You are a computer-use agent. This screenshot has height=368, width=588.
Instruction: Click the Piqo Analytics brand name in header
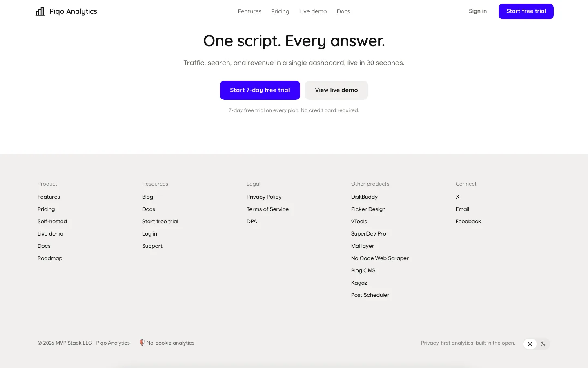pos(73,11)
